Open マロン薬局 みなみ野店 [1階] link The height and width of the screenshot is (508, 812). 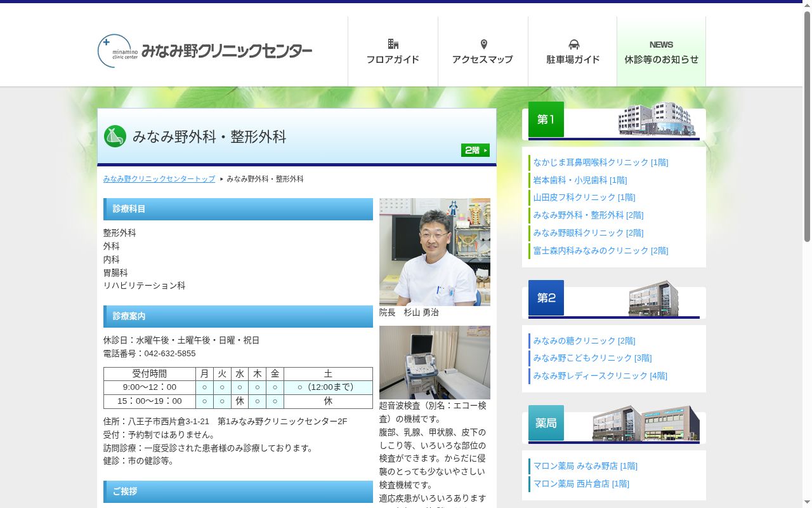coord(586,466)
